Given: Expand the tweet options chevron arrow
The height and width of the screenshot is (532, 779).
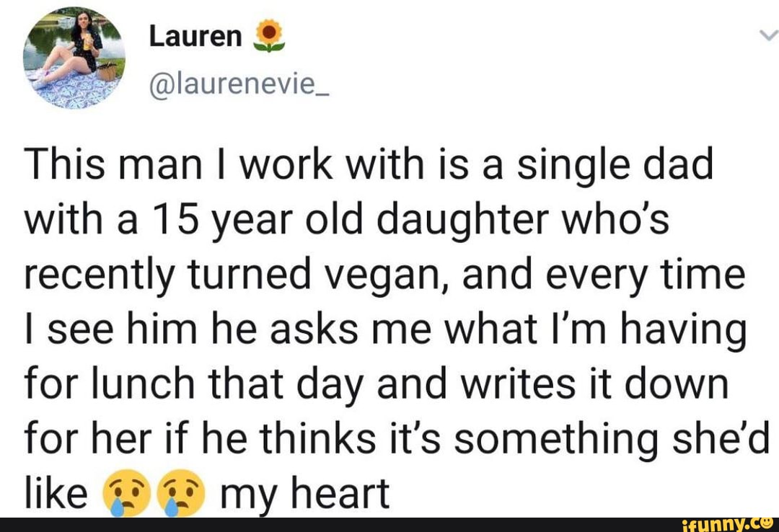Looking at the screenshot, I should pos(767,35).
